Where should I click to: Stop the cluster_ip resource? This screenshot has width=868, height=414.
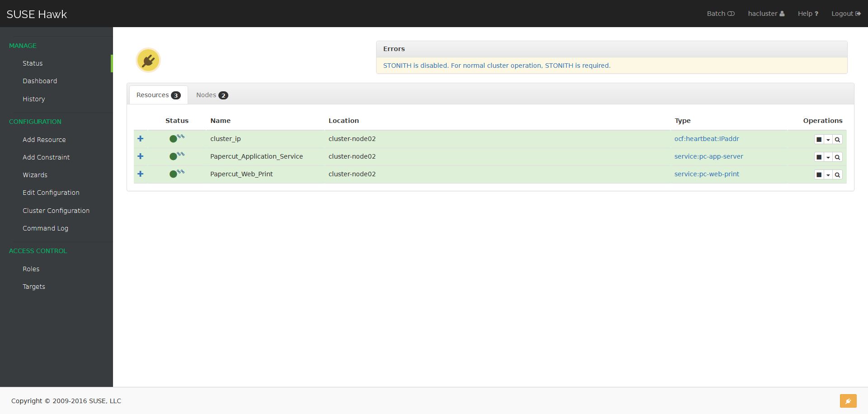click(819, 140)
